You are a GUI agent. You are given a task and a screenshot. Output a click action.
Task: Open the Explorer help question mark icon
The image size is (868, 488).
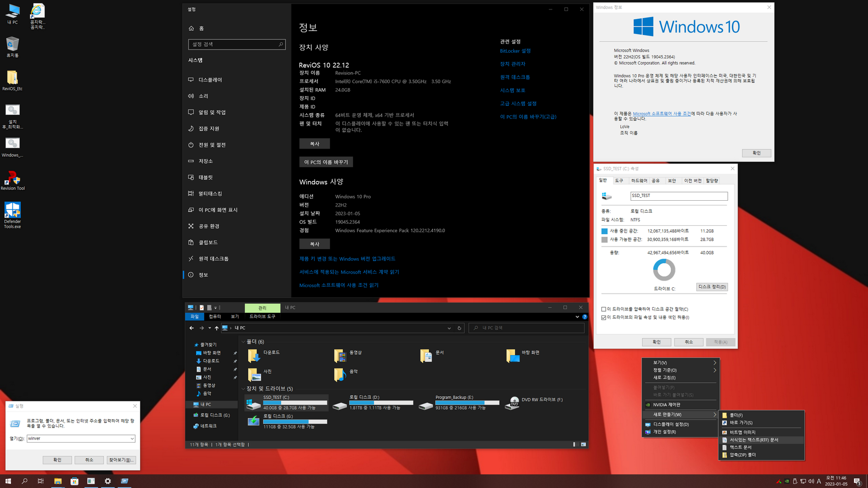(585, 316)
